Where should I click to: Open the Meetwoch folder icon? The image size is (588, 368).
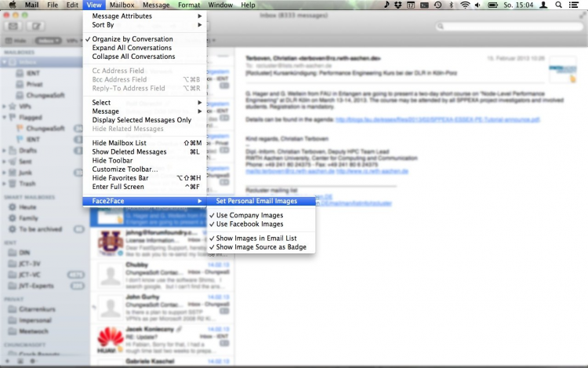click(13, 331)
